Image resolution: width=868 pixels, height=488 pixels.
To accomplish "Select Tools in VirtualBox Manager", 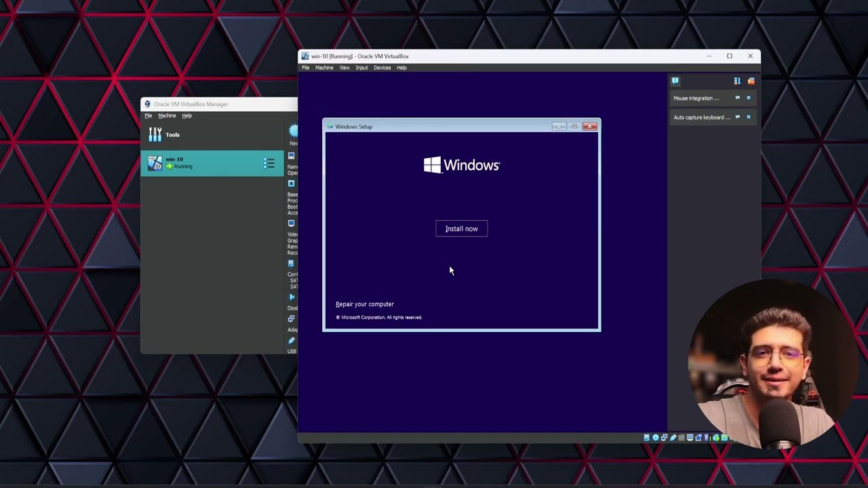I will pyautogui.click(x=212, y=135).
